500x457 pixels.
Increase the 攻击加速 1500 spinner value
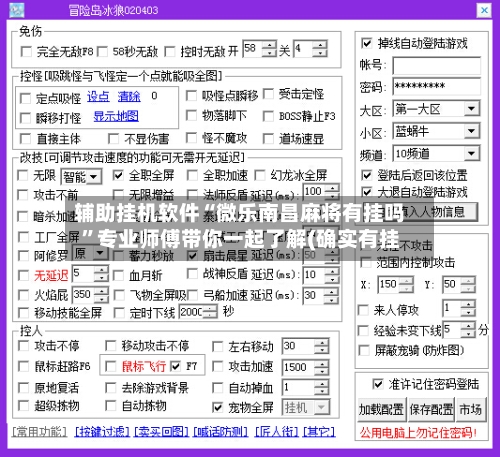click(x=322, y=363)
